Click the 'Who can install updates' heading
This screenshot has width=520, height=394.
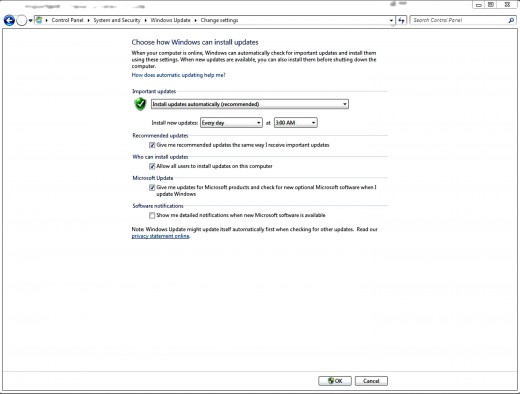(160, 157)
